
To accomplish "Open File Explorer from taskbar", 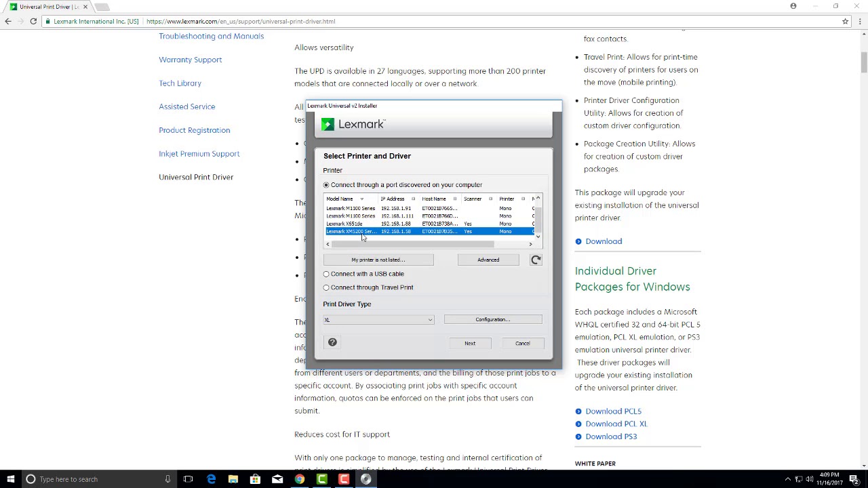I will pos(233,479).
